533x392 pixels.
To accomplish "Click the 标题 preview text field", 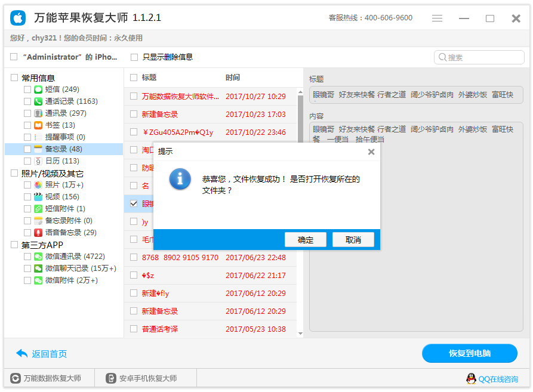I will tap(416, 95).
